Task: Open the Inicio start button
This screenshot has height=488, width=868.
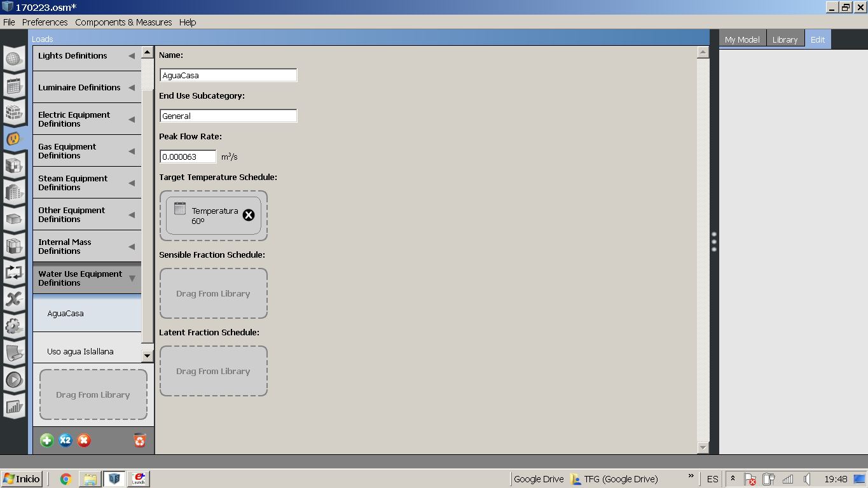Action: (x=22, y=478)
